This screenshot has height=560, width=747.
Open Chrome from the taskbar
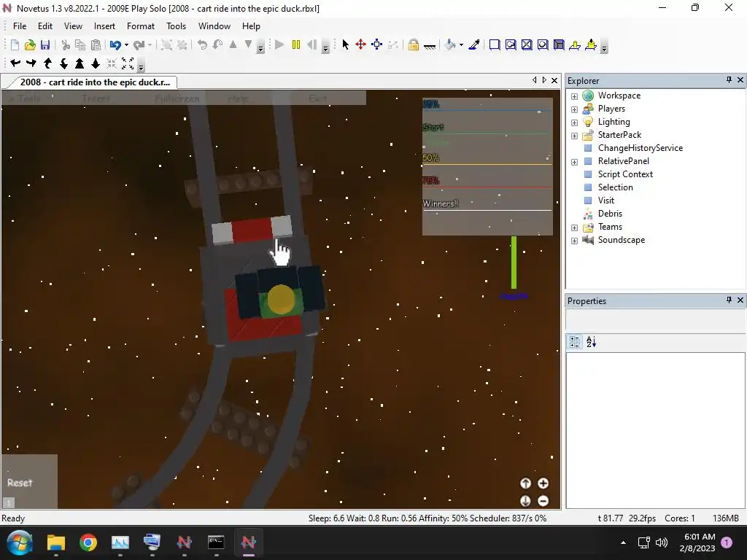[x=88, y=542]
